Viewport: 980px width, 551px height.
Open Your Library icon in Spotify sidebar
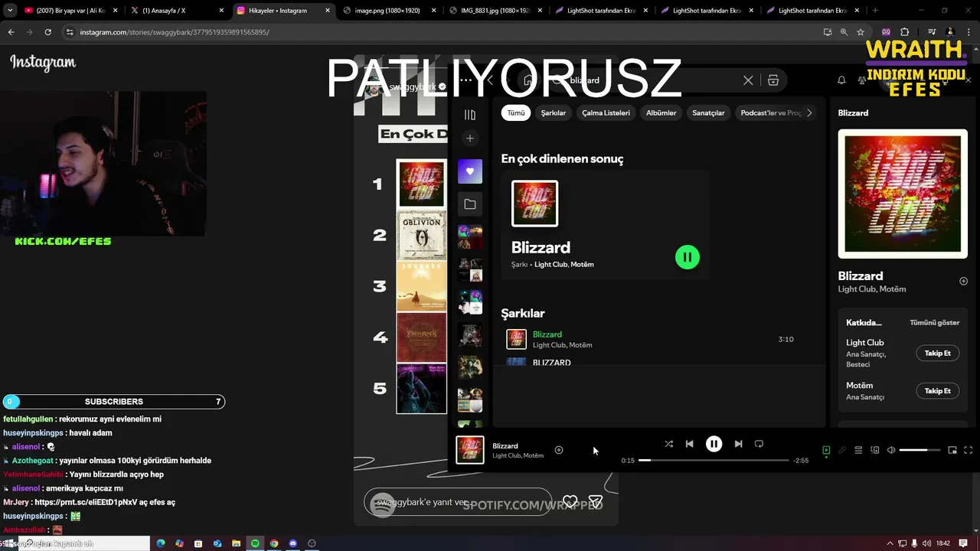coord(470,115)
